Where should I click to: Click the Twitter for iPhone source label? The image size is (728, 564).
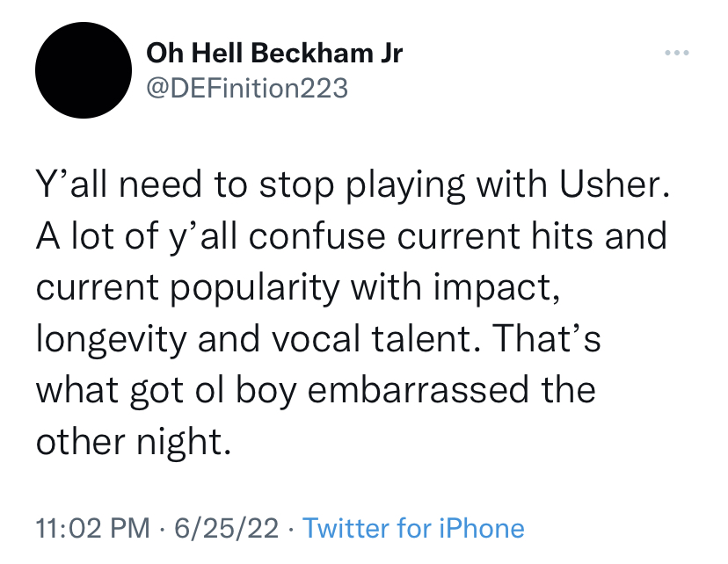pos(413,528)
